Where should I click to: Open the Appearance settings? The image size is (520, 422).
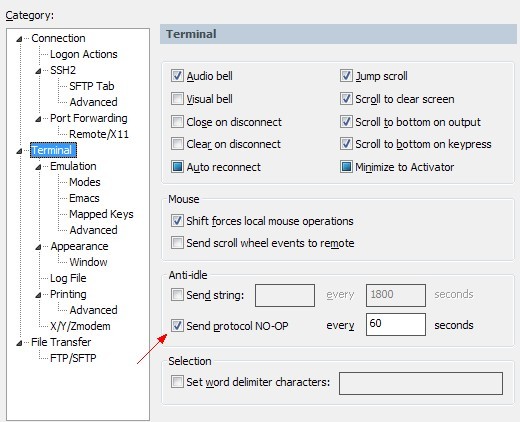pyautogui.click(x=79, y=246)
